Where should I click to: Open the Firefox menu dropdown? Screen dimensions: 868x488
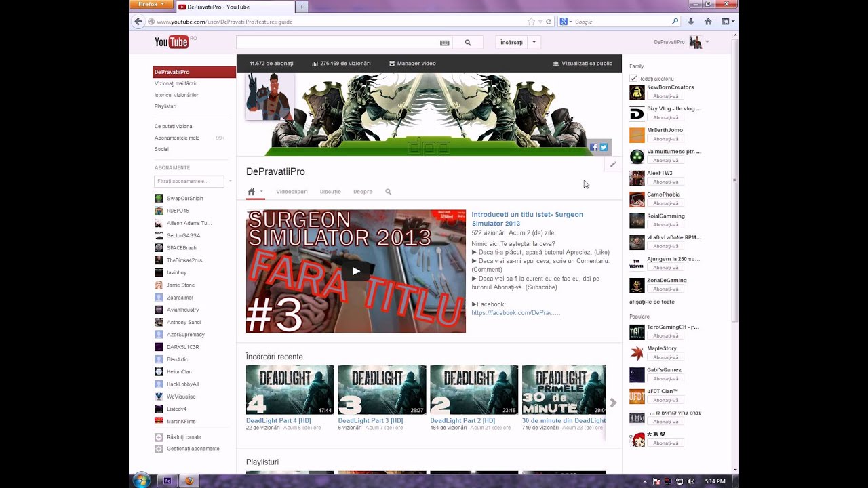pos(151,4)
